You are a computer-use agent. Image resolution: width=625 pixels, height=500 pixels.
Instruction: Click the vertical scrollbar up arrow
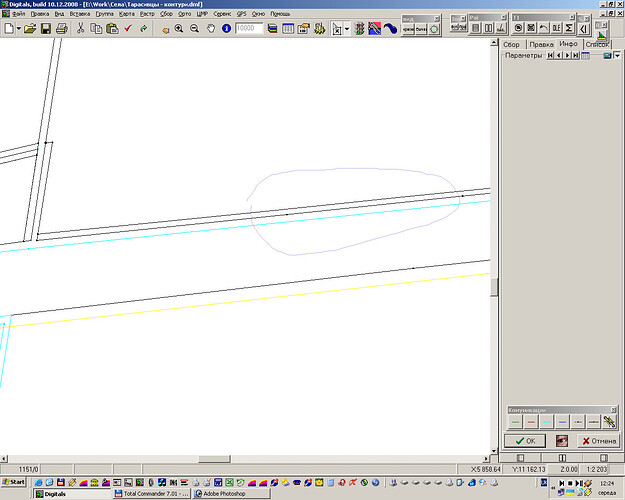coord(494,42)
